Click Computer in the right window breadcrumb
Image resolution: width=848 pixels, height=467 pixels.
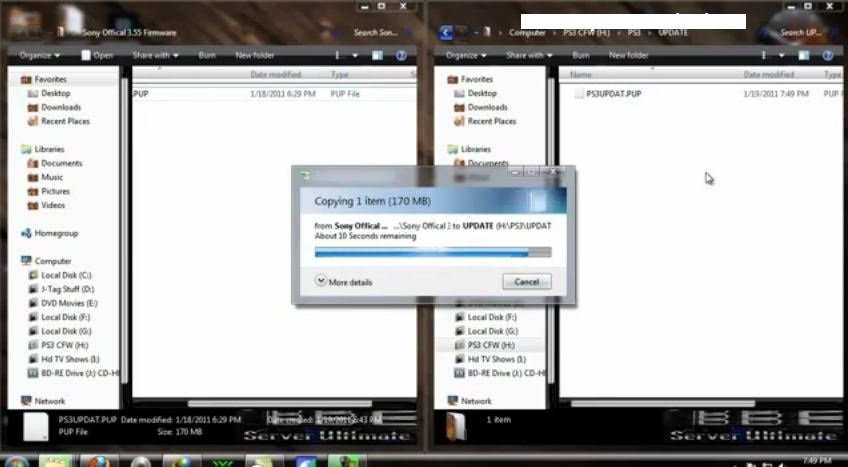click(x=527, y=33)
